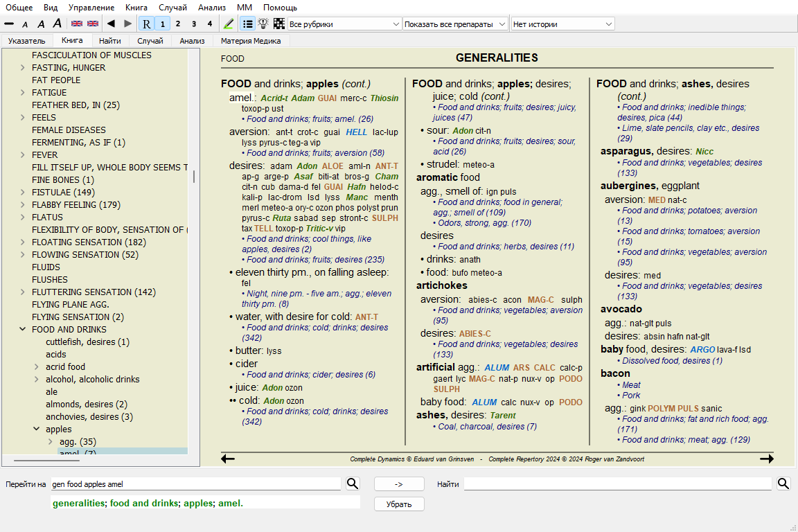Screen dimensions: 798x532
Task: Go to previous page with left arrow
Action: (228, 459)
